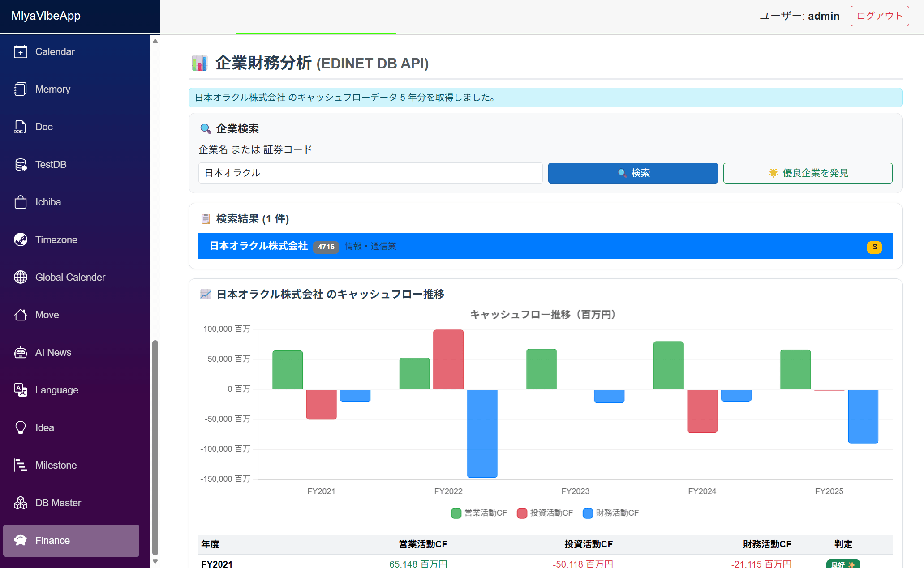The width and height of the screenshot is (924, 568).
Task: Click the AI News robot icon
Action: [20, 353]
